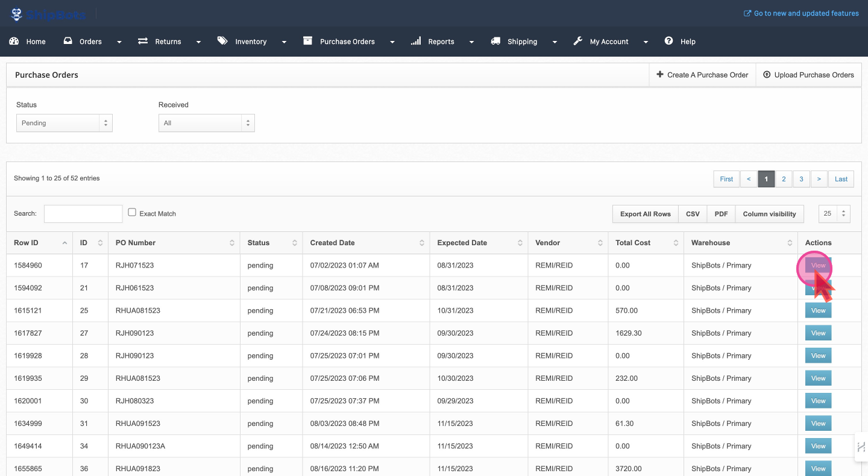Click the Shipping truck icon
The width and height of the screenshot is (868, 476).
click(x=495, y=41)
